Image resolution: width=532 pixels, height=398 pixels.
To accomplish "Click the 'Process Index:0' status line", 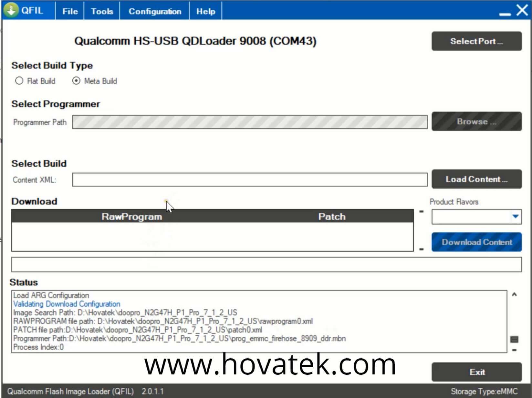I will click(38, 347).
